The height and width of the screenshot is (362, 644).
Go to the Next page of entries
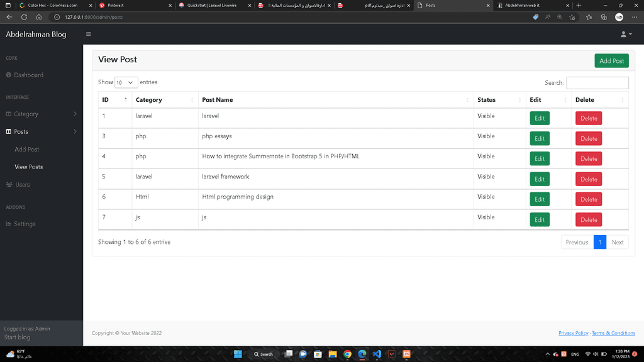coord(618,242)
